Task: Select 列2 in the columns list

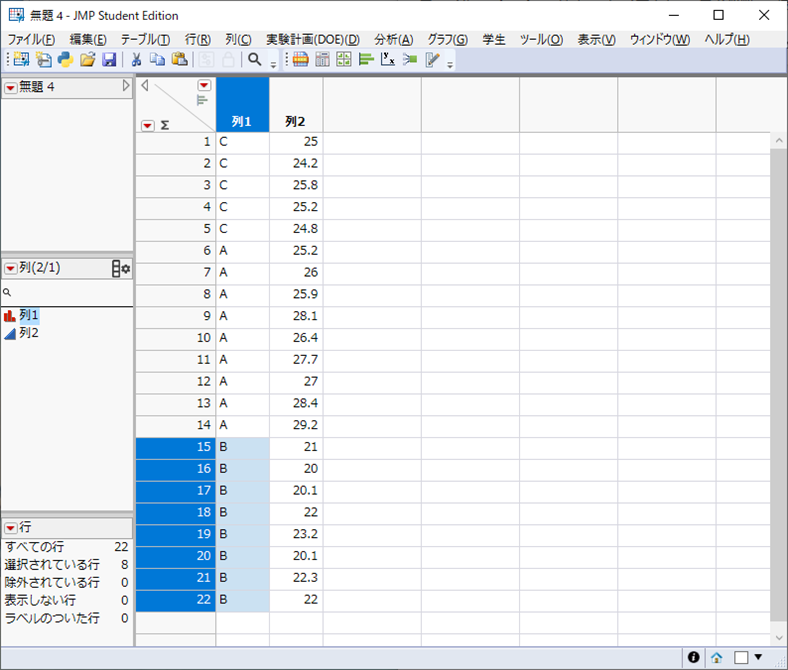Action: (x=29, y=332)
